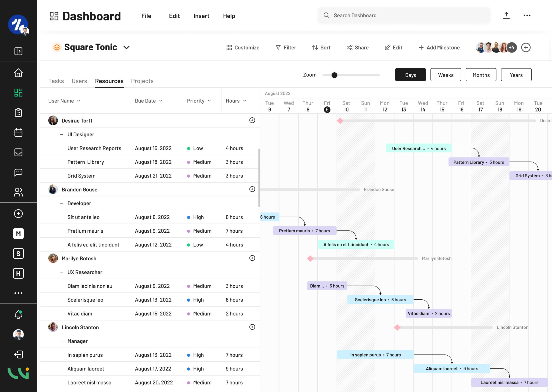The width and height of the screenshot is (552, 392).
Task: Click the upload icon in header
Action: 506,16
